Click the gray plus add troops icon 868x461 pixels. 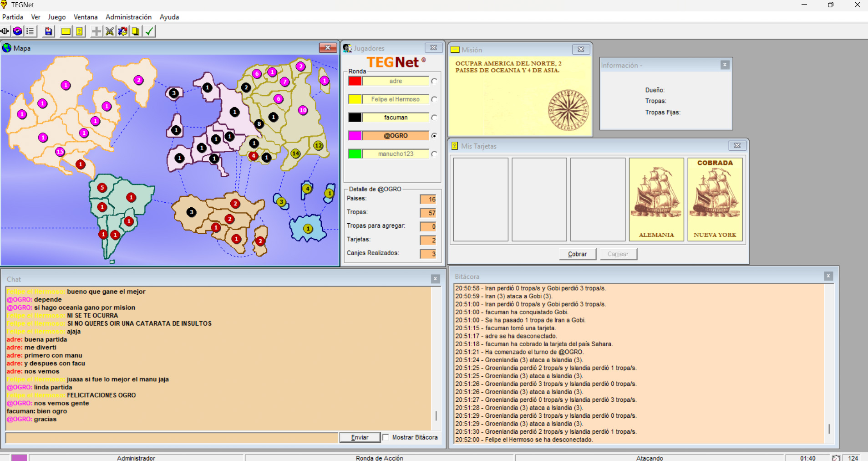(96, 31)
